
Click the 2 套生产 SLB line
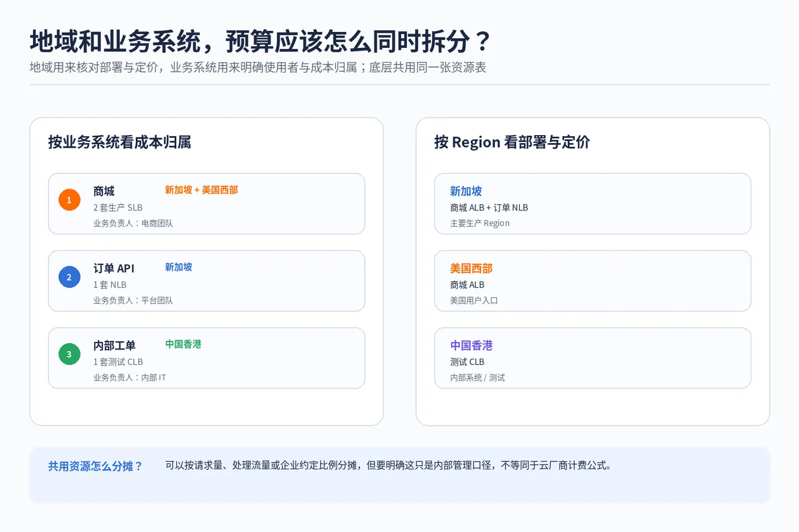pos(118,208)
